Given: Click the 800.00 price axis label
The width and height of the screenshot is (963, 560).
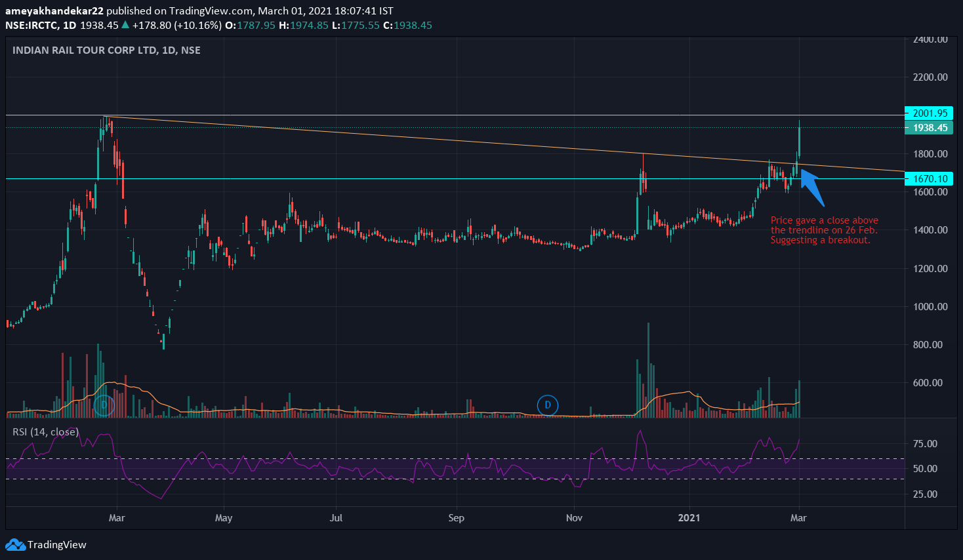Looking at the screenshot, I should click(928, 345).
